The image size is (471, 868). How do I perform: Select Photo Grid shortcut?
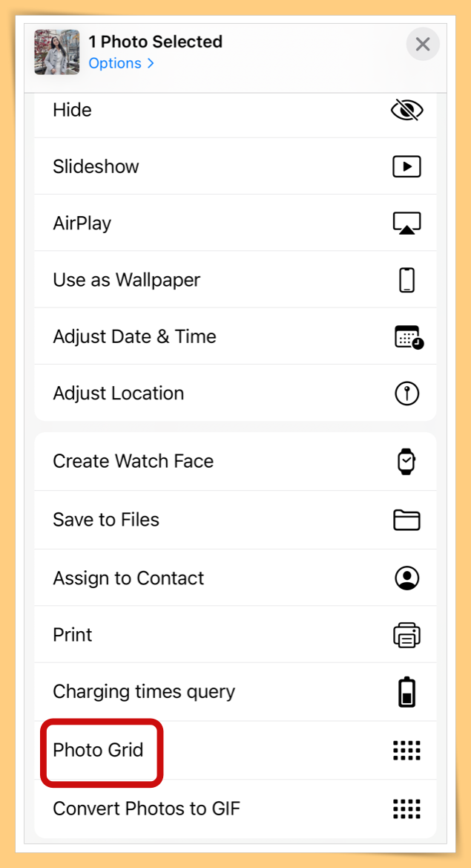pyautogui.click(x=236, y=750)
